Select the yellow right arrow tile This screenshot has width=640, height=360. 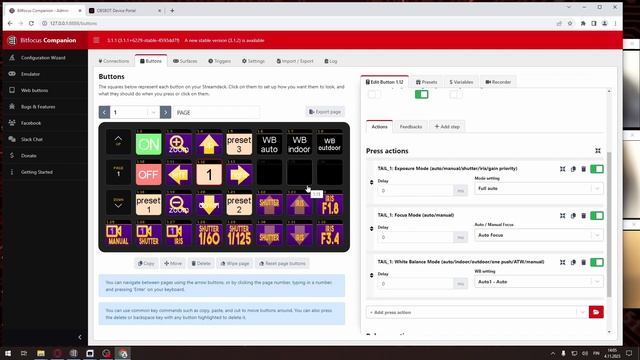point(239,174)
